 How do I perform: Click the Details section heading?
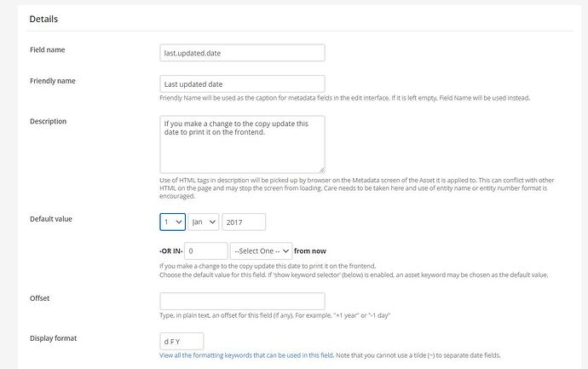coord(43,18)
